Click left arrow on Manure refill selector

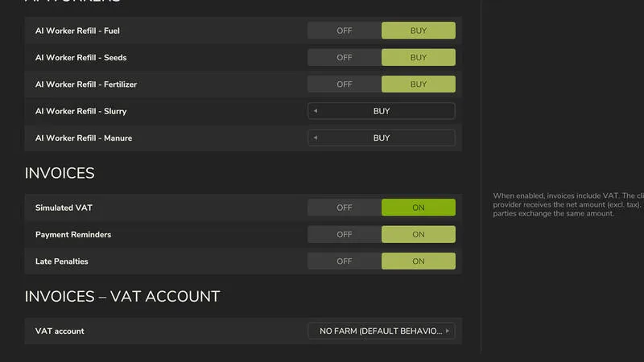tap(316, 138)
